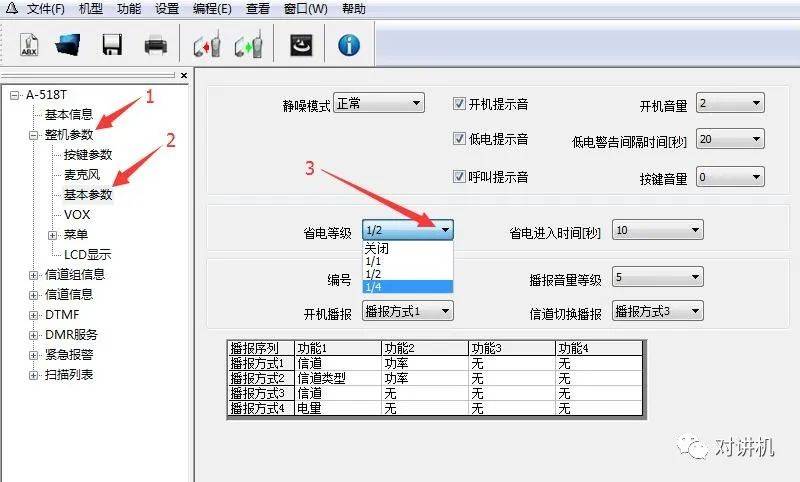Select 1/4 in the power save list
Viewport: 800px width, 482px height.
click(408, 287)
